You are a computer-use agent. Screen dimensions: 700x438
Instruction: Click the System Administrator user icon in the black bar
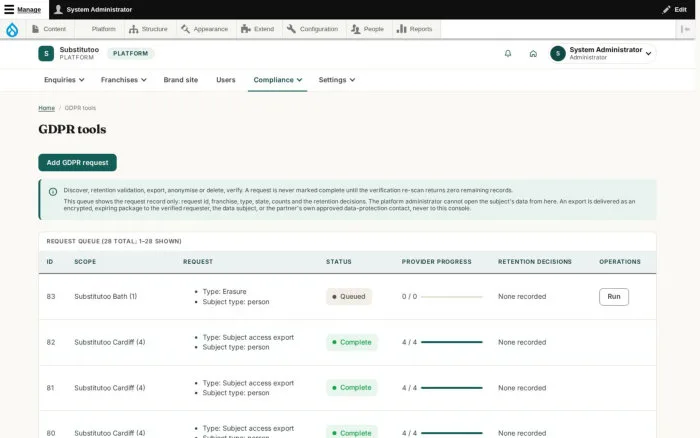(58, 9)
